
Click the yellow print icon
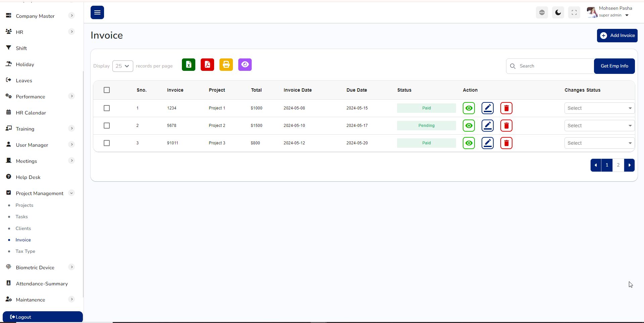(x=226, y=65)
